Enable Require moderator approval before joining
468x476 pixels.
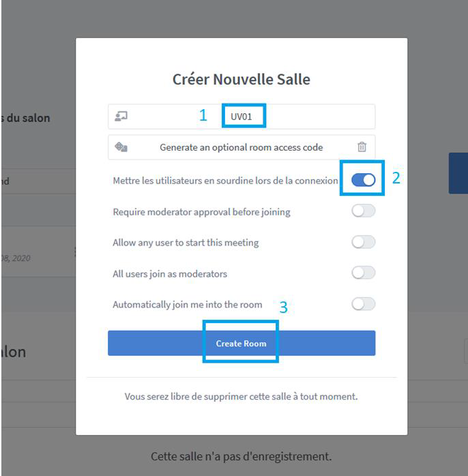click(x=363, y=211)
